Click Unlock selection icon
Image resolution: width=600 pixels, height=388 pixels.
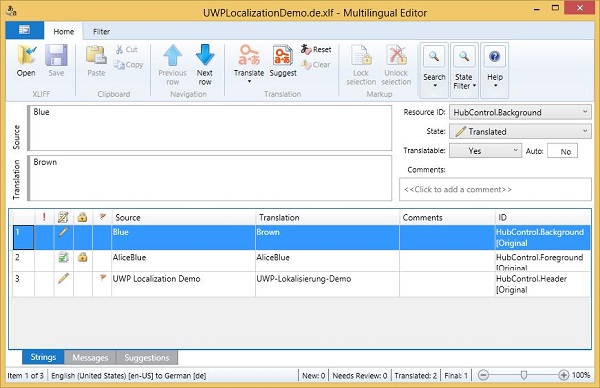pyautogui.click(x=396, y=55)
